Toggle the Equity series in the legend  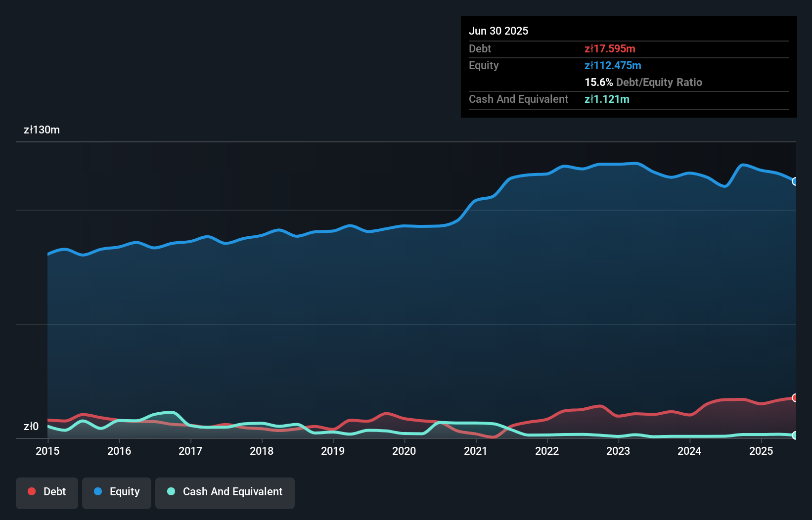(116, 492)
